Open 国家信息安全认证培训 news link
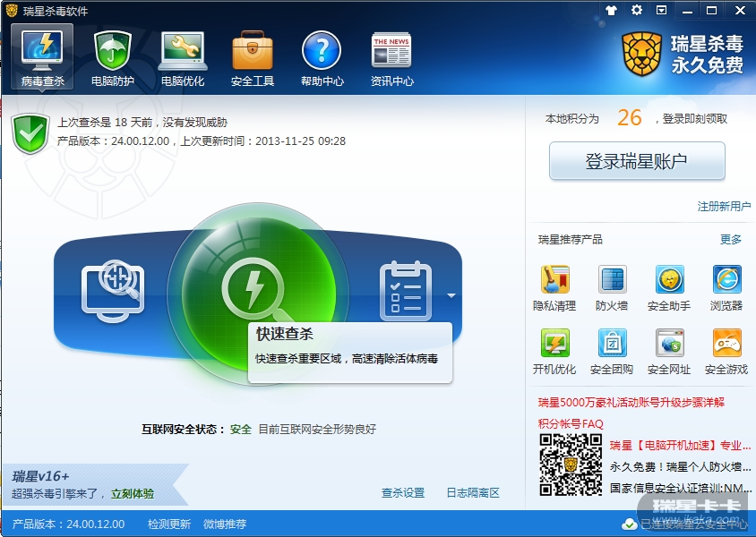This screenshot has height=537, width=756. [x=680, y=489]
